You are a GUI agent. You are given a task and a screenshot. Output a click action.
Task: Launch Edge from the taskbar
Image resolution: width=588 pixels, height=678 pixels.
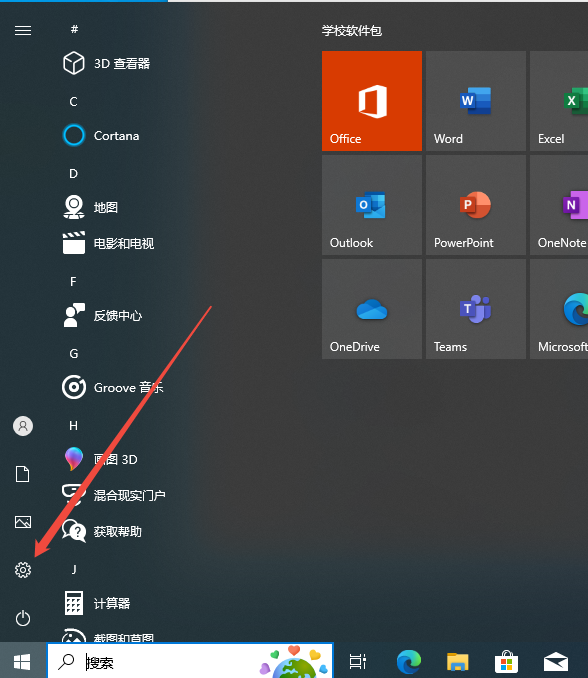point(409,662)
